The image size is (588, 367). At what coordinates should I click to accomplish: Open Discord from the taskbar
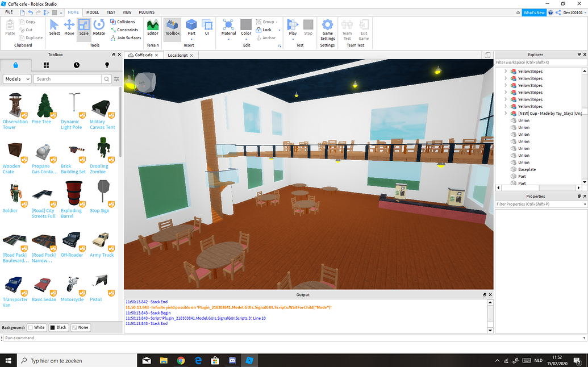pos(232,361)
